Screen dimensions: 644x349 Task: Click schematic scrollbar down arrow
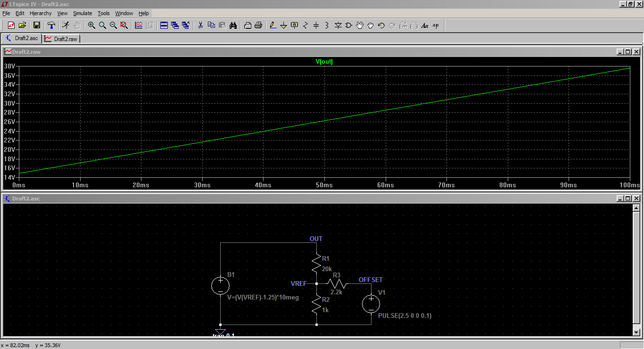636,332
